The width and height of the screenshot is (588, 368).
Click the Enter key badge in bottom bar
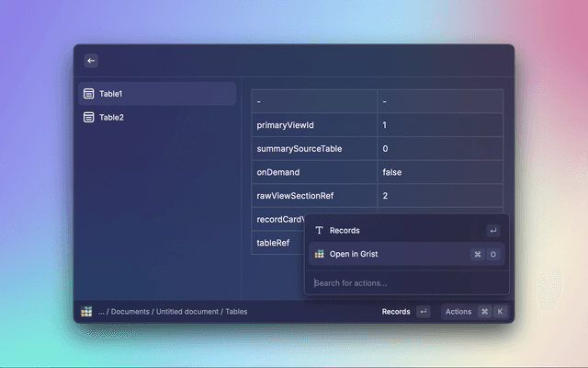click(423, 312)
